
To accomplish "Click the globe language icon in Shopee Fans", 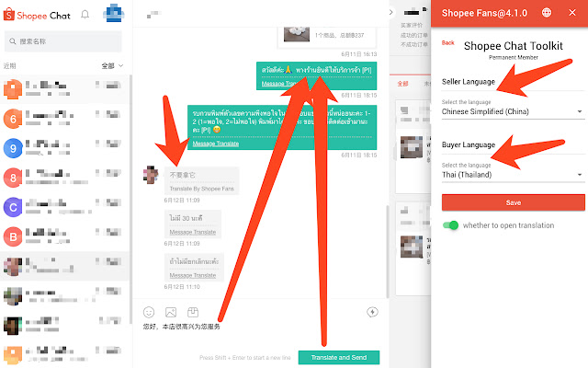I will coord(547,13).
